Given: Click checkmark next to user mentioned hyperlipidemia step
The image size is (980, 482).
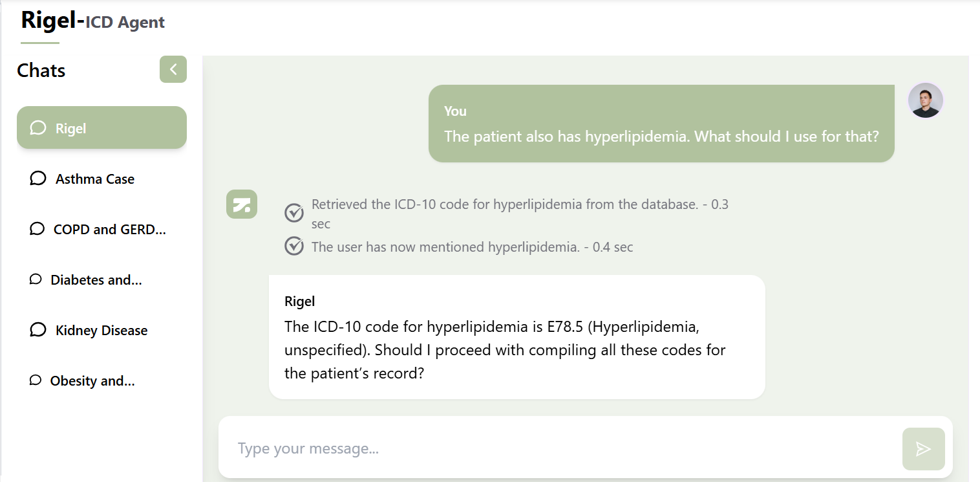Looking at the screenshot, I should pos(294,246).
